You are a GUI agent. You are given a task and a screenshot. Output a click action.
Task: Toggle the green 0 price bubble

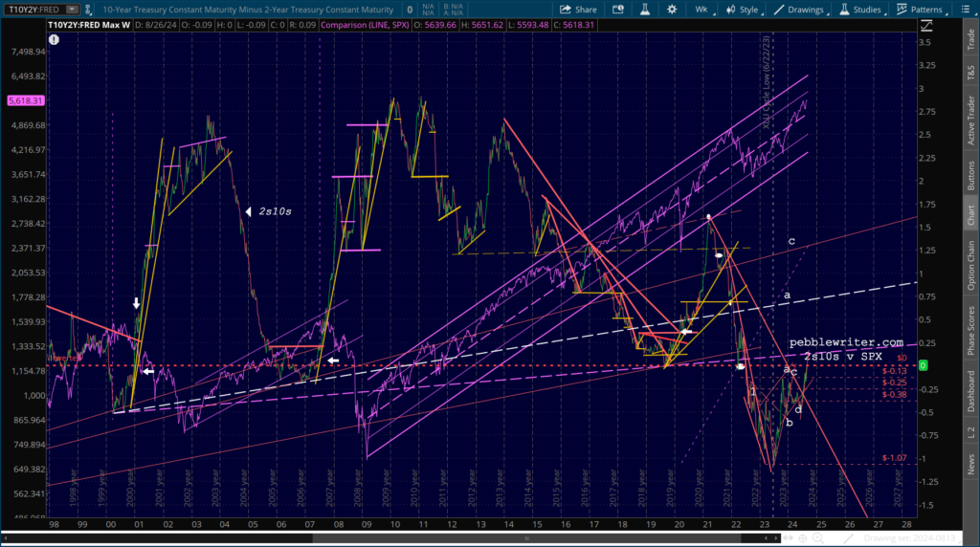924,365
